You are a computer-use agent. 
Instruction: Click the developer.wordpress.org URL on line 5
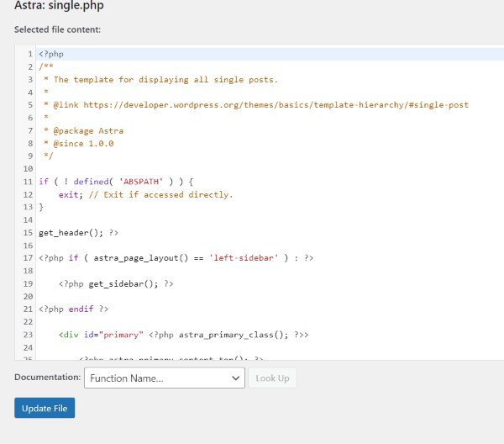click(276, 105)
